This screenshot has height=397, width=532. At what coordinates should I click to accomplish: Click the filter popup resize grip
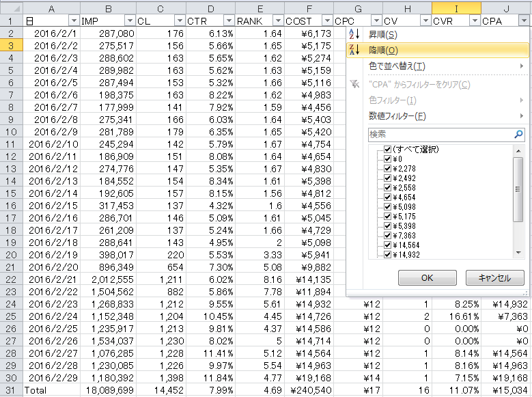click(x=525, y=292)
